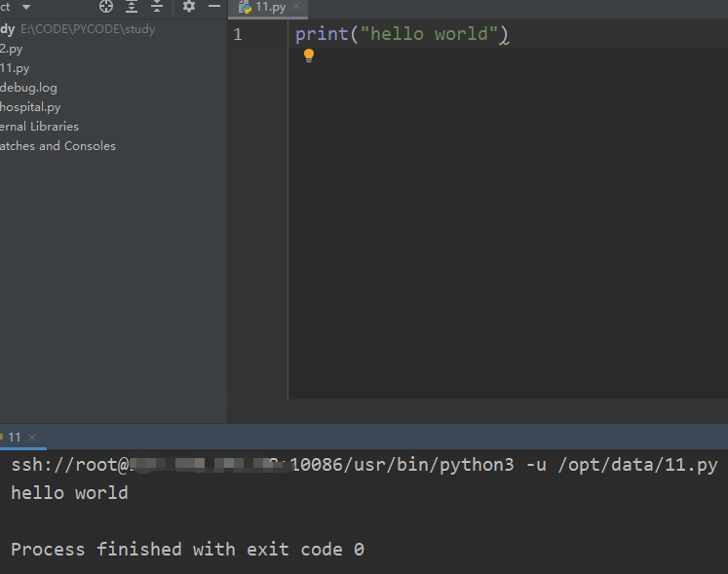Viewport: 728px width, 574px height.
Task: Click 'Process finished with exit code 0' text
Action: (x=187, y=550)
